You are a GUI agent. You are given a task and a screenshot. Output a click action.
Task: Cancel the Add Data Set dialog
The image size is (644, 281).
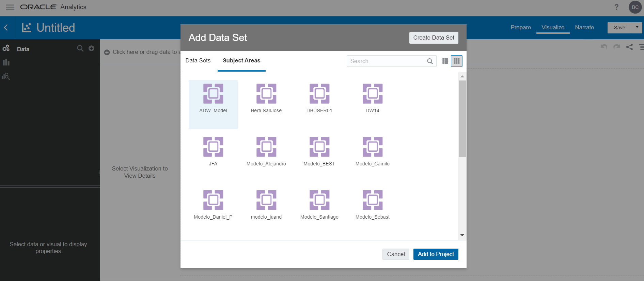tap(396, 254)
